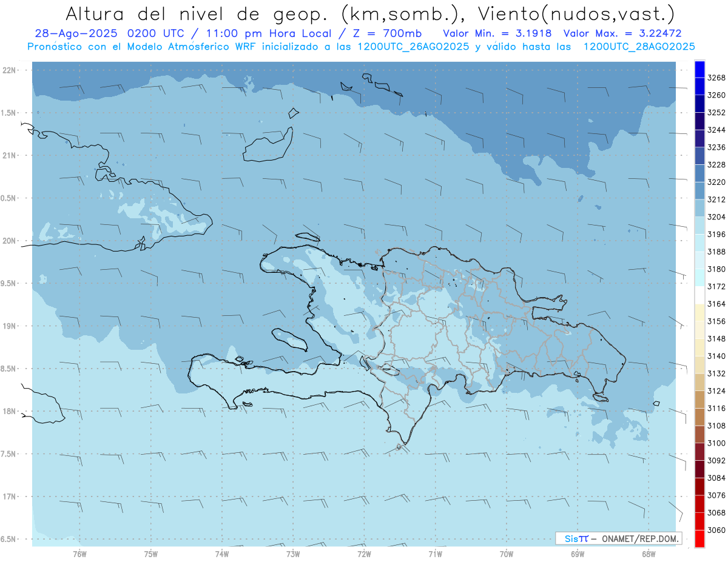Click the '3220' color bar value
The height and width of the screenshot is (562, 728).
tap(716, 182)
